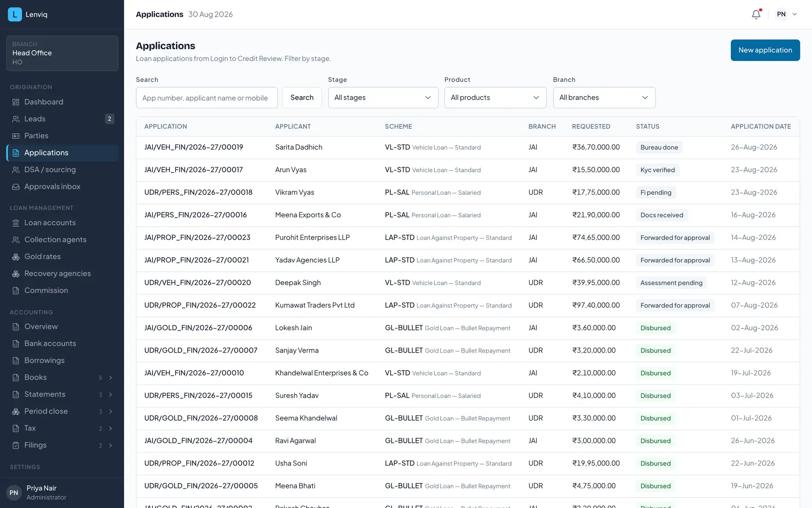
Task: Open Leads in sidebar
Action: click(x=62, y=119)
